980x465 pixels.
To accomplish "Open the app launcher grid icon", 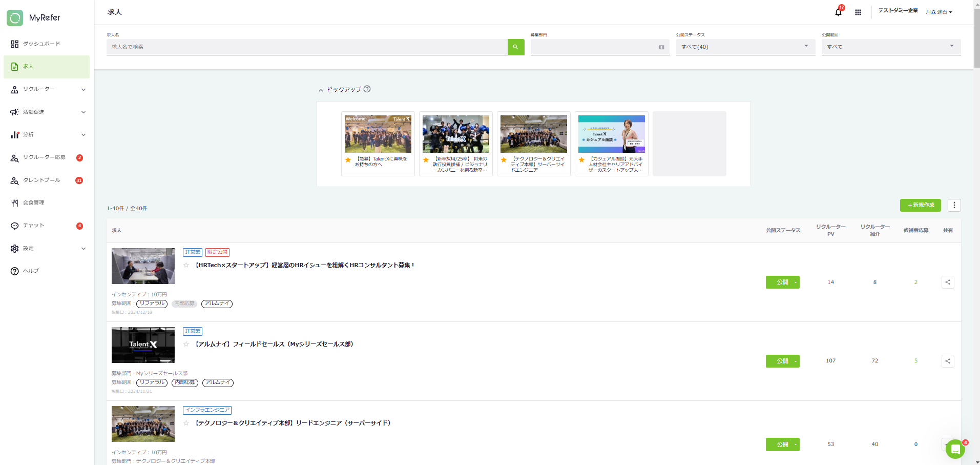I will coord(858,12).
